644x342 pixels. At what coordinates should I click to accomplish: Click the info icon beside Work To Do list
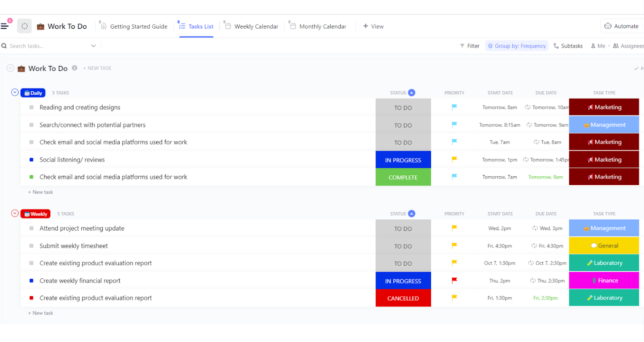tap(74, 68)
